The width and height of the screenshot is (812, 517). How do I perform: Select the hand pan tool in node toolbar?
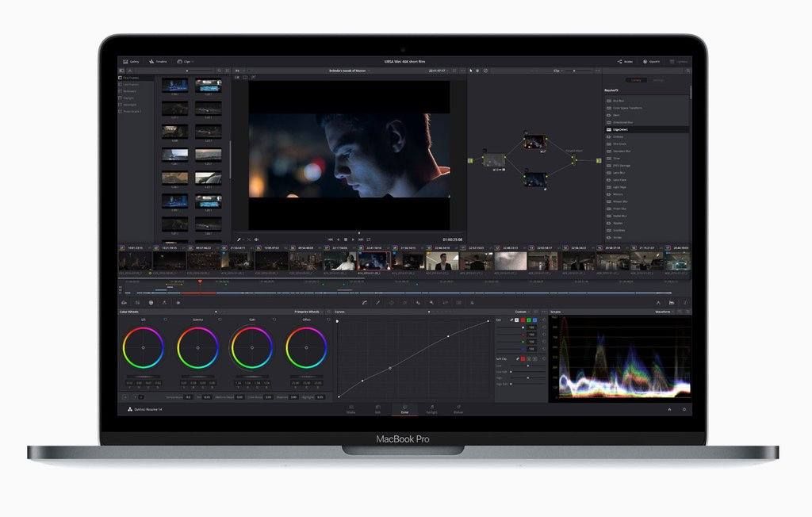[477, 71]
